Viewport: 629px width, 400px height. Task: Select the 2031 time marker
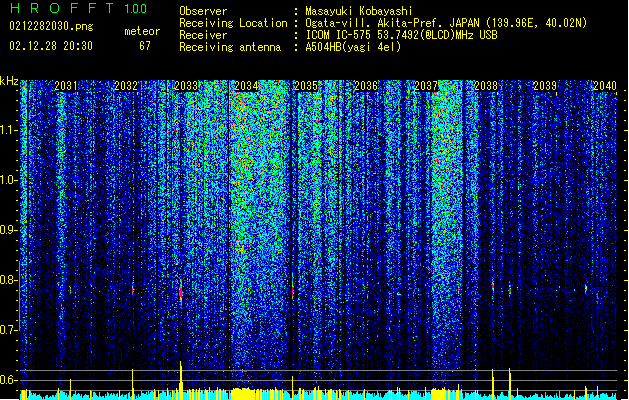pos(66,86)
